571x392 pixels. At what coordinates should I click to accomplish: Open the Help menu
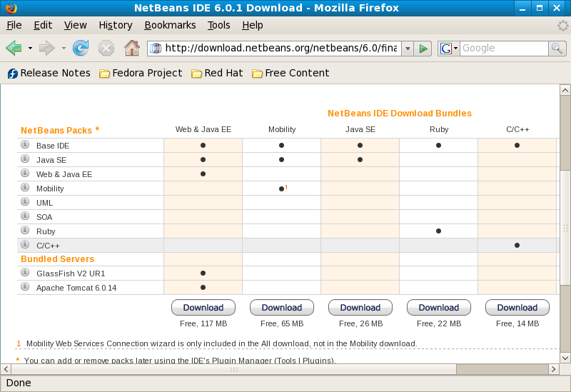[253, 25]
